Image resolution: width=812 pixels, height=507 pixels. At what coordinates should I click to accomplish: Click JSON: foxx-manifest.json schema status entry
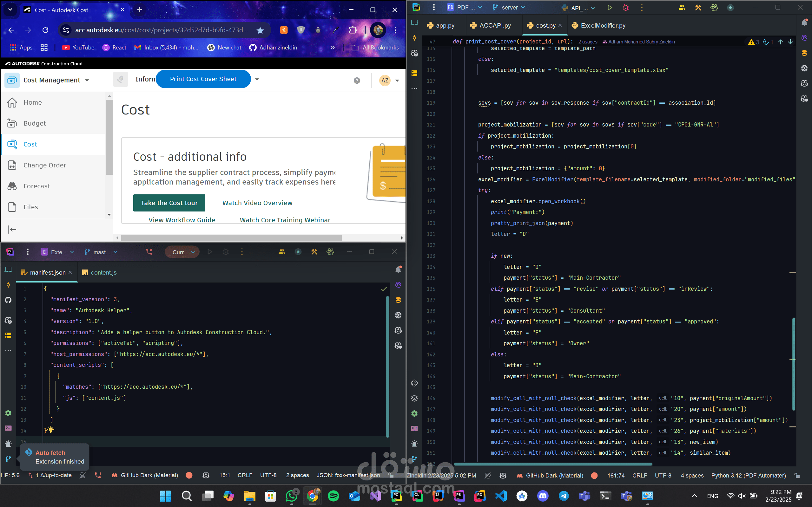pos(348,476)
